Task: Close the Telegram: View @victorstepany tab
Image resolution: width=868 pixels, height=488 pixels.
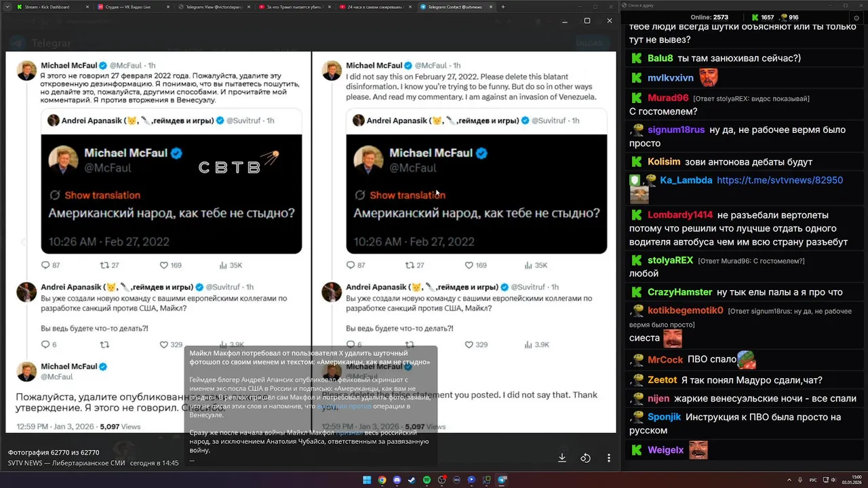Action: (249, 7)
